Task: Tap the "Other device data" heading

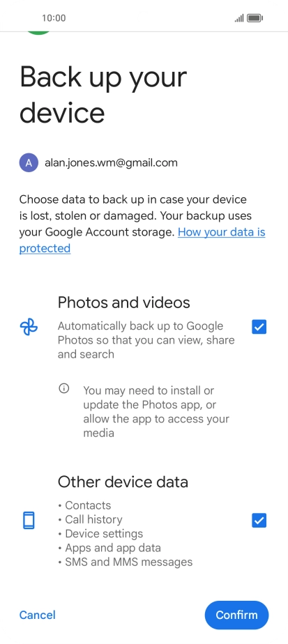Action: [x=123, y=482]
